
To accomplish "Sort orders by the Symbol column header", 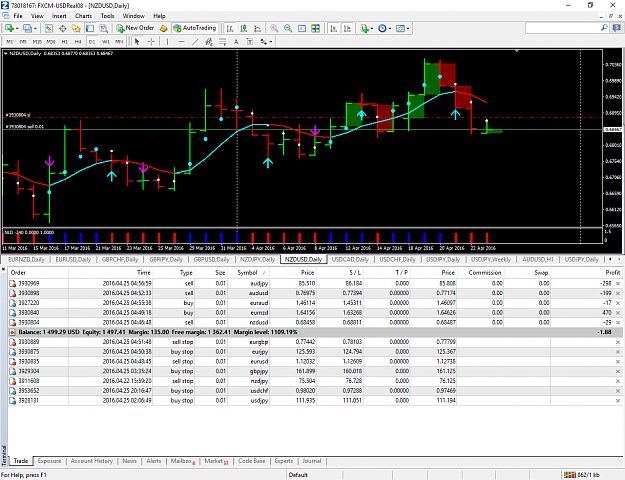I will (247, 273).
